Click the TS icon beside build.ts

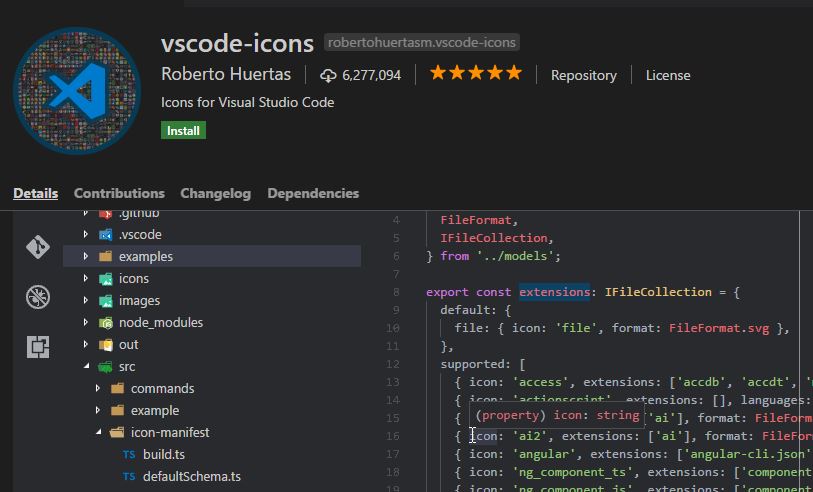pos(129,454)
